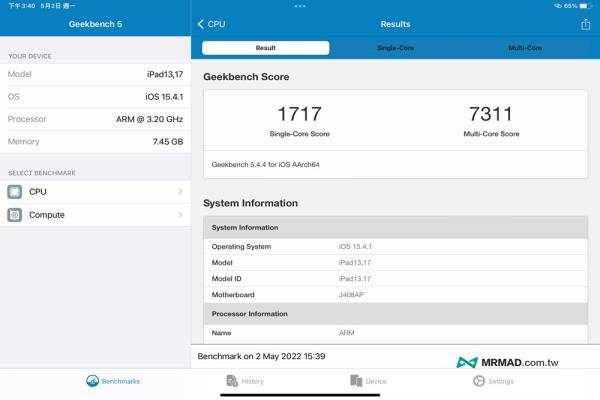Tap the status bar time display

coord(21,6)
